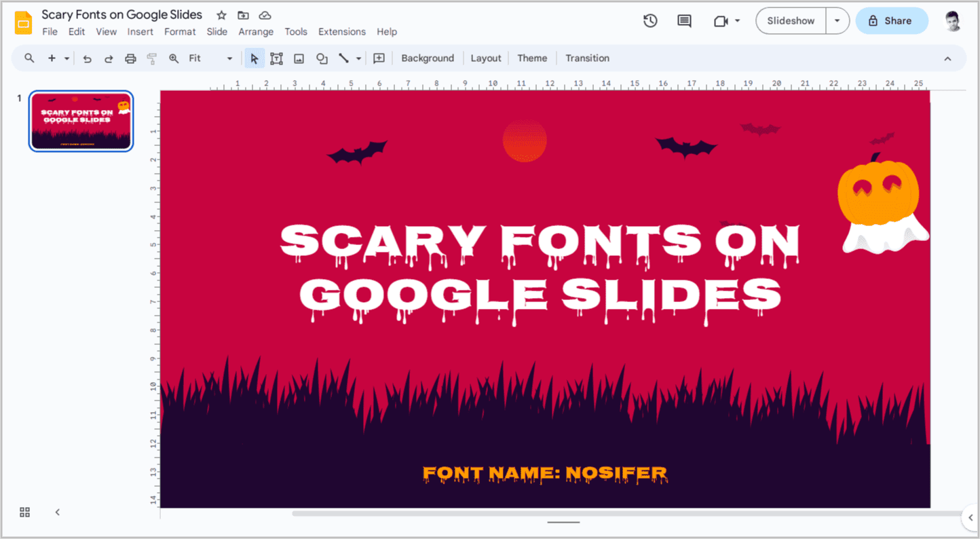Open the Edit menu

point(77,32)
